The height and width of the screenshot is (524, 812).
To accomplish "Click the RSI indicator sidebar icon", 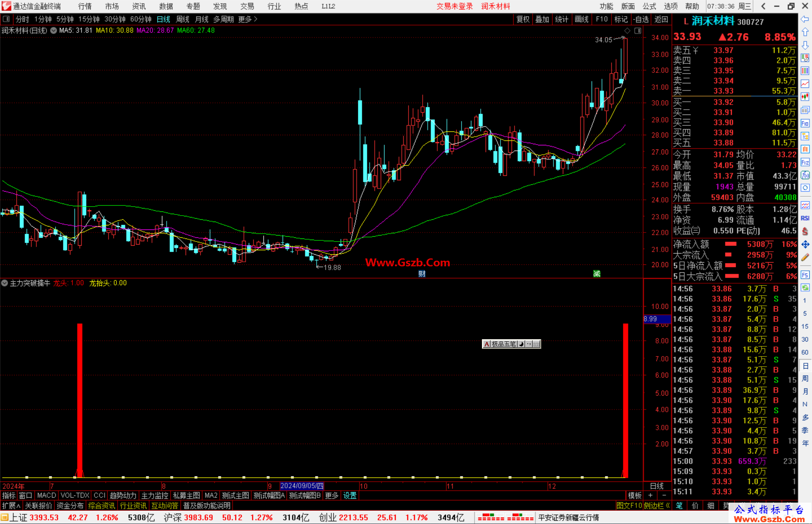I will tap(805, 218).
